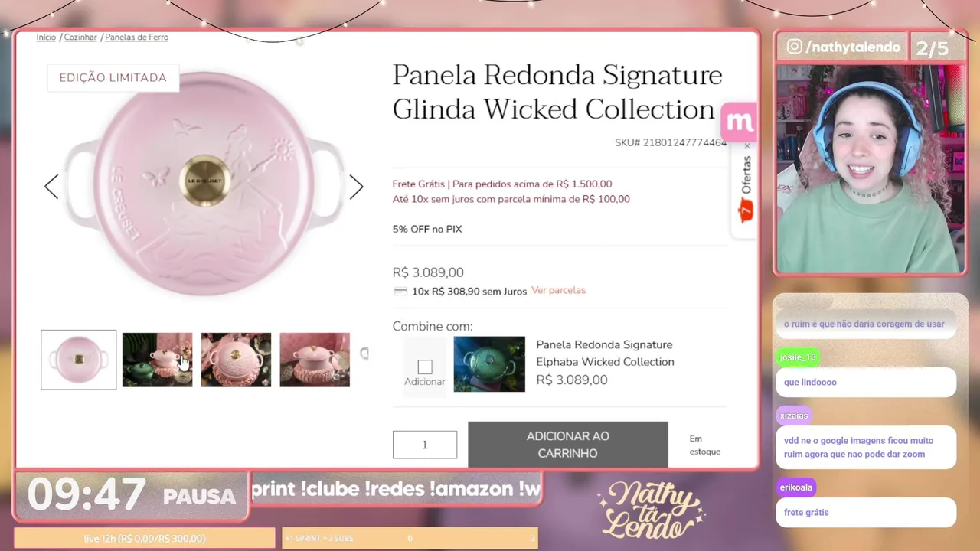Open Panelas de Ferro breadcrumb

click(x=136, y=37)
